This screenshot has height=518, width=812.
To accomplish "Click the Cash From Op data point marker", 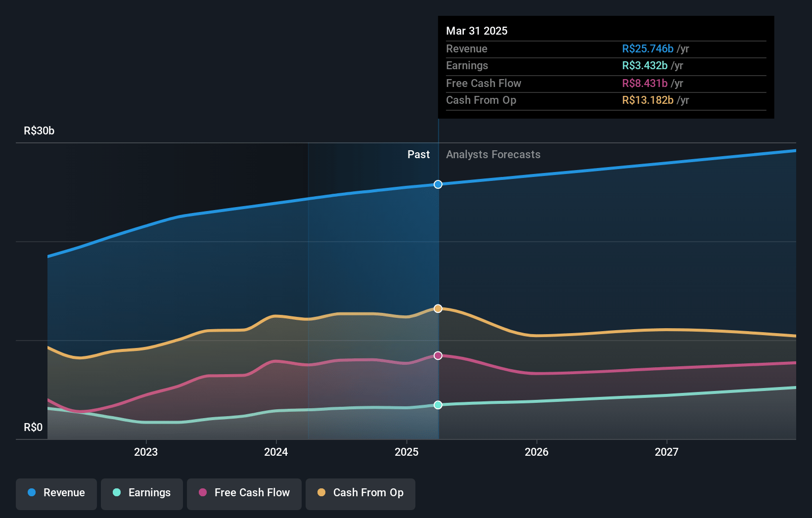I will tap(438, 308).
